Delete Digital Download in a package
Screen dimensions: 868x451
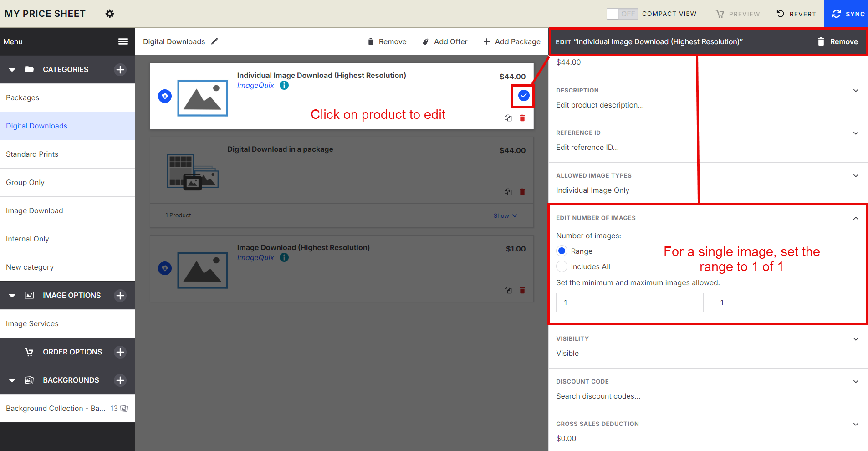click(522, 192)
